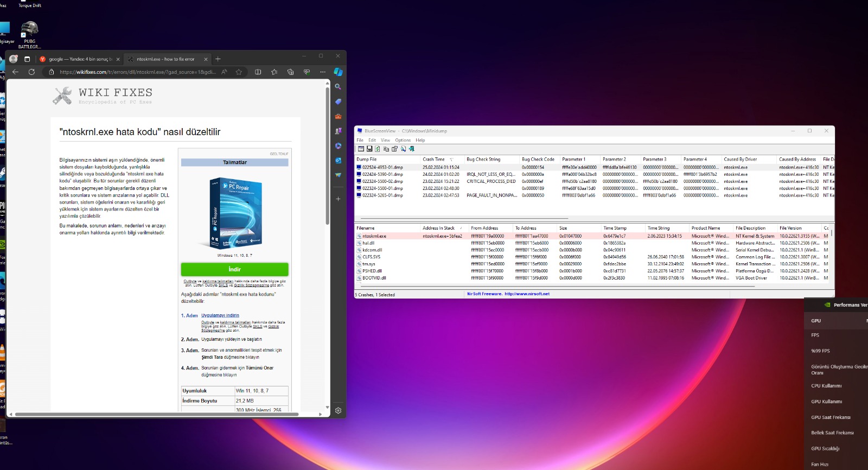Viewport: 868px width, 470px height.
Task: Open Edge sidebar Shopping tag icon
Action: 338,101
